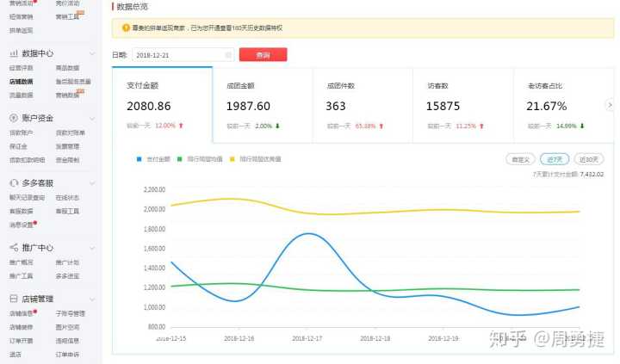
Task: Open 商品数据 in the sidebar
Action: pos(67,68)
